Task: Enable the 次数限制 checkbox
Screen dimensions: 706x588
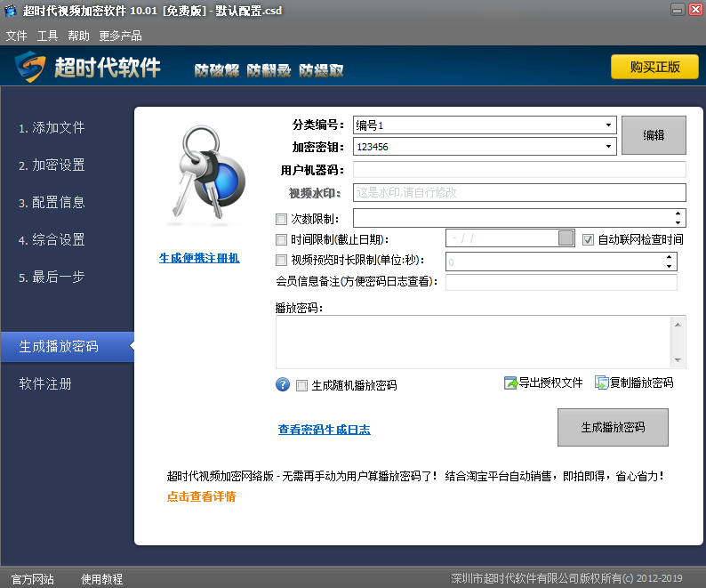Action: (282, 219)
